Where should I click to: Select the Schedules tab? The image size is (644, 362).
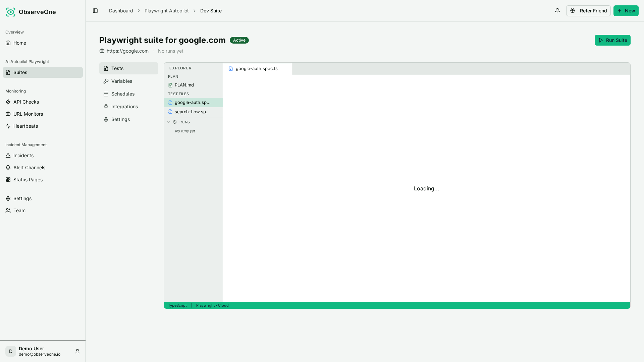[x=129, y=94]
